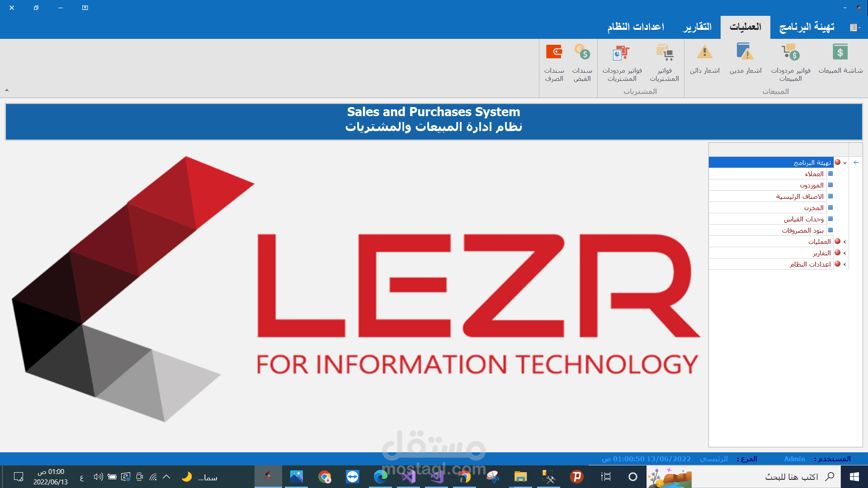Open فواتير المشتريات purchase invoices icon
The width and height of the screenshot is (868, 488).
(x=665, y=53)
